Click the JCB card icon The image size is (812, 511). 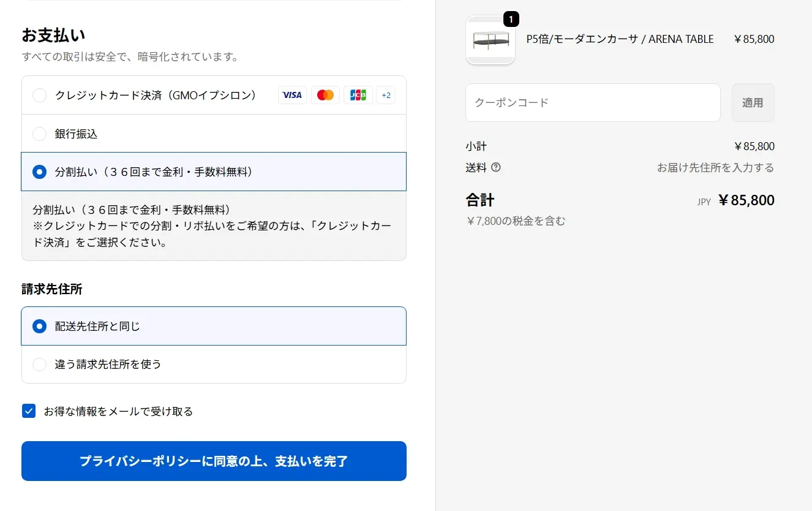(358, 95)
